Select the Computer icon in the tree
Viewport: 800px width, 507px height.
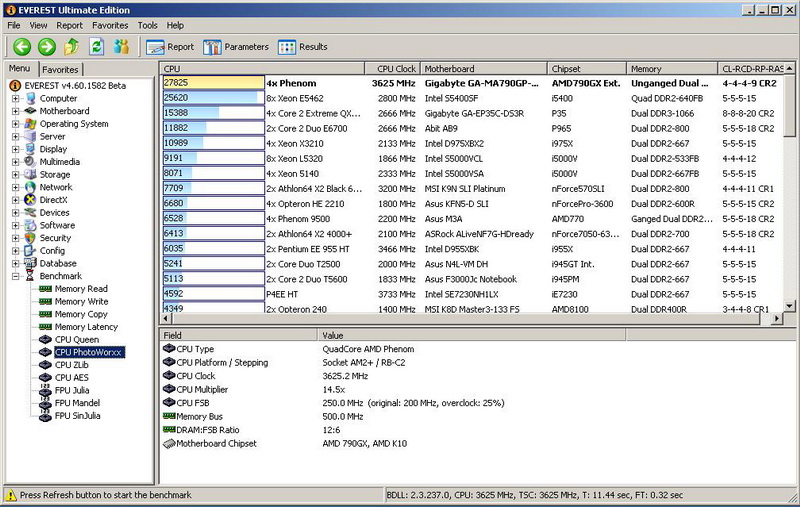(x=31, y=98)
